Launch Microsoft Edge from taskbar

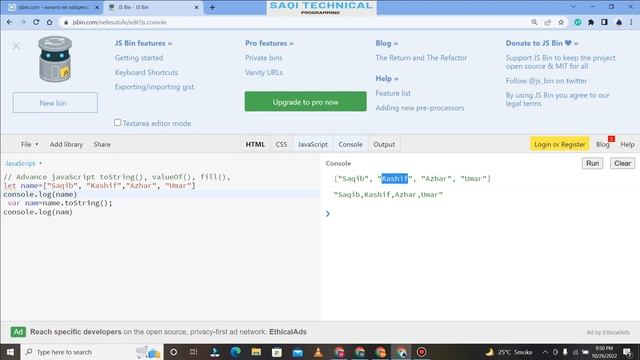(236, 352)
